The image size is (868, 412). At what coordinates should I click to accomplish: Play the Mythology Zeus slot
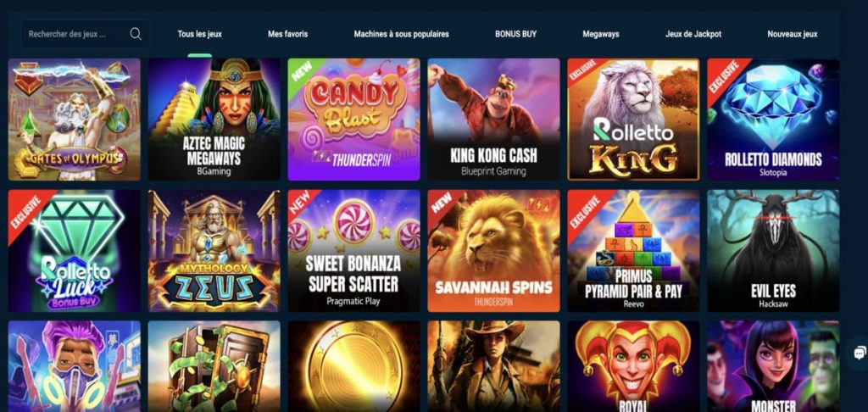point(214,251)
